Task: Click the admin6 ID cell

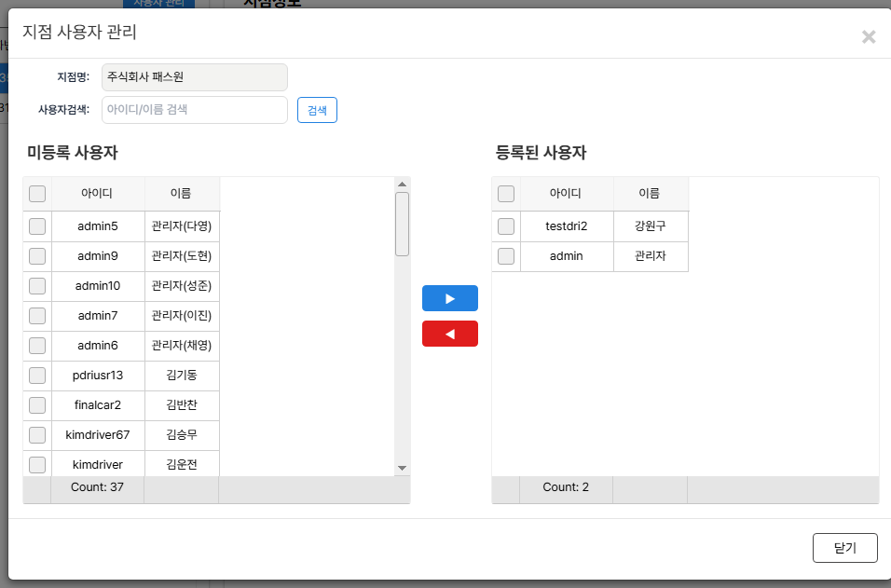Action: [98, 346]
